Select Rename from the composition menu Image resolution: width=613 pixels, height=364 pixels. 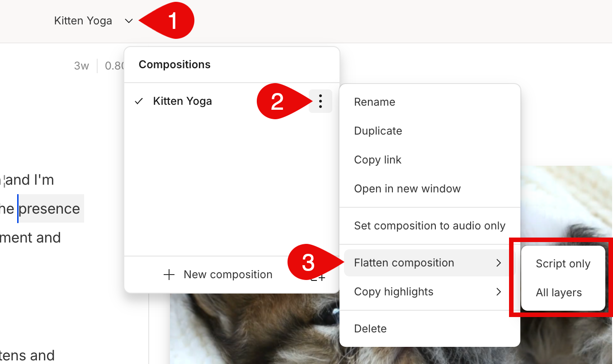[374, 102]
